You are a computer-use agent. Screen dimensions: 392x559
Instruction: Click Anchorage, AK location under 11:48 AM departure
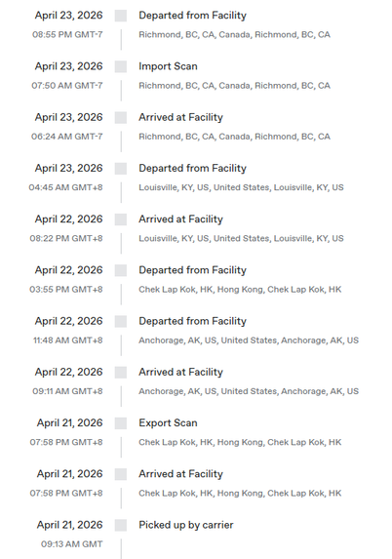pyautogui.click(x=249, y=340)
